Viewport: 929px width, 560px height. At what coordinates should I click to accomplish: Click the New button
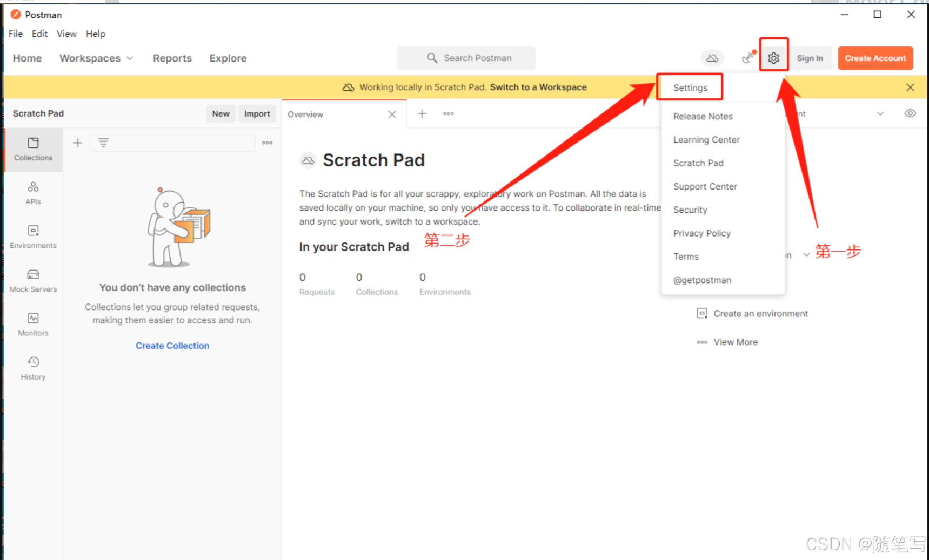(220, 113)
